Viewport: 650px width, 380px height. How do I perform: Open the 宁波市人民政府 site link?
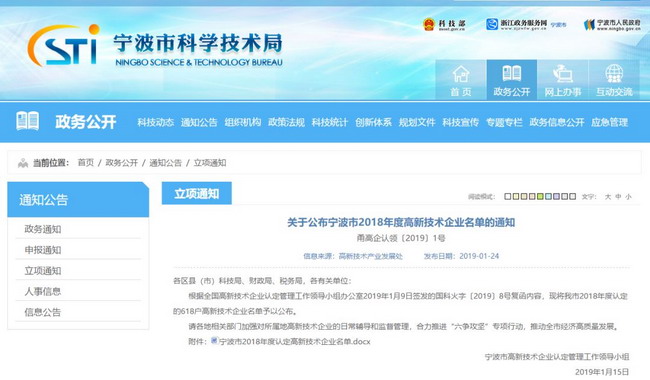pos(612,24)
